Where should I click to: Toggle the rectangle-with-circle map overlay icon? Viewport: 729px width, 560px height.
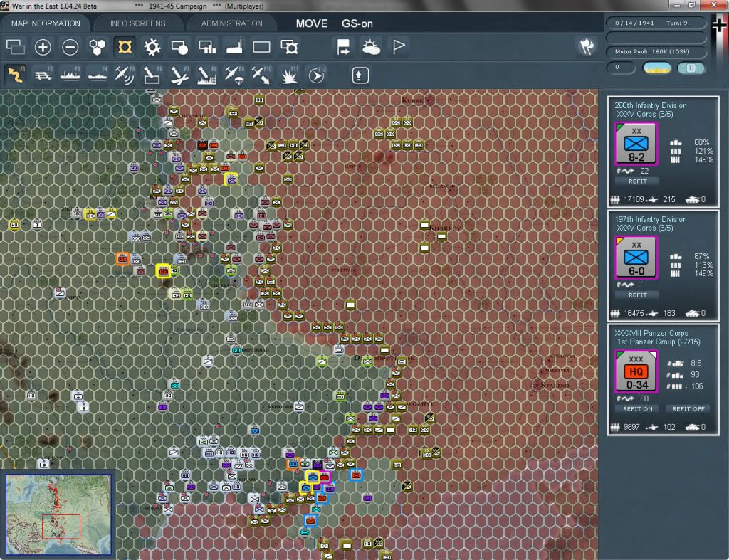[x=179, y=47]
